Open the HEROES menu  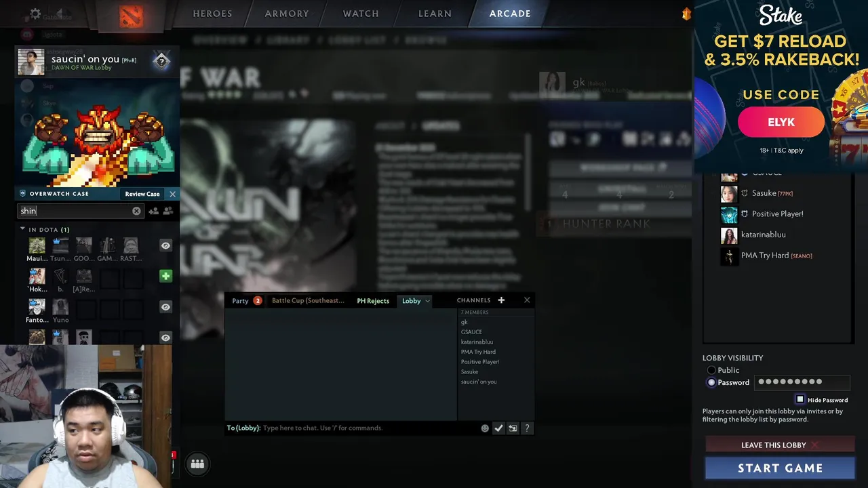tap(212, 14)
